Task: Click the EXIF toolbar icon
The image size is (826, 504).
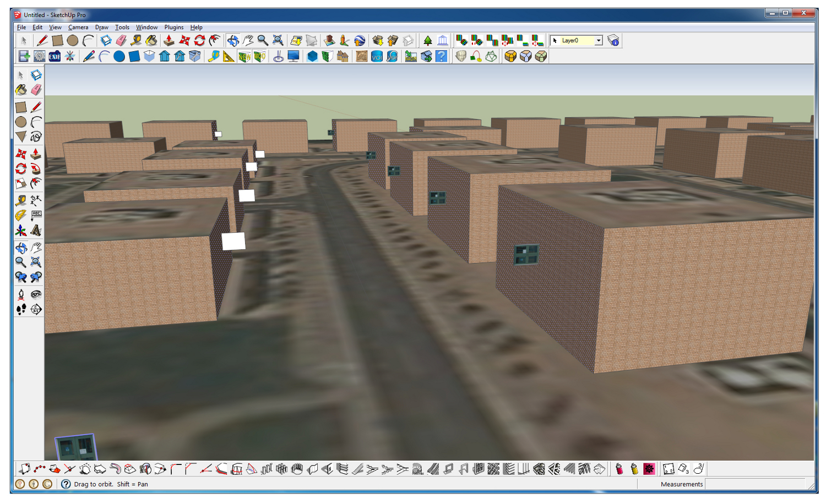Action: click(55, 56)
